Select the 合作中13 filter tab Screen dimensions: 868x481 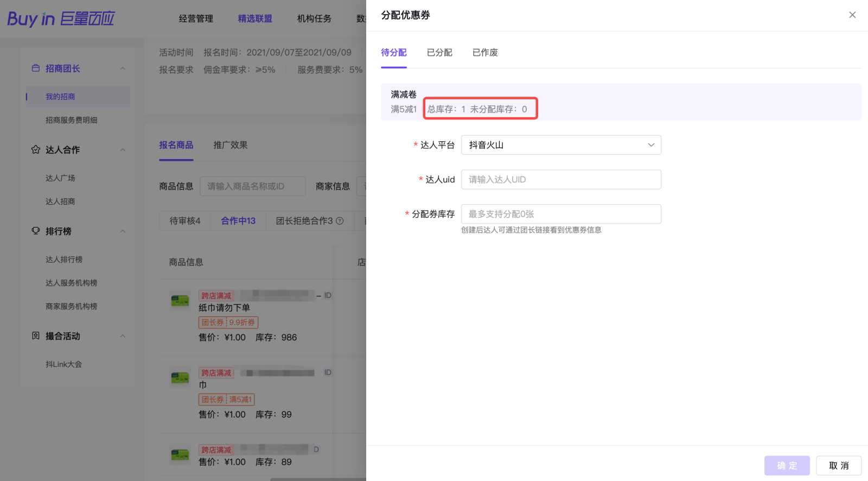[238, 221]
